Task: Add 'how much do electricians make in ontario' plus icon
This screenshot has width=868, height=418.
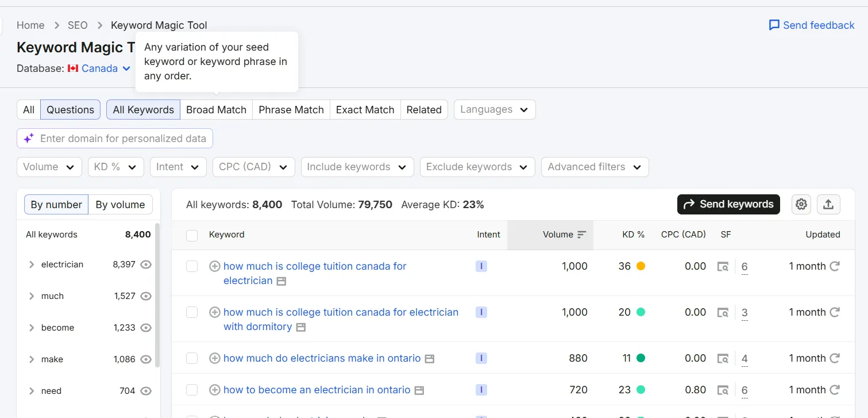Action: pos(215,358)
